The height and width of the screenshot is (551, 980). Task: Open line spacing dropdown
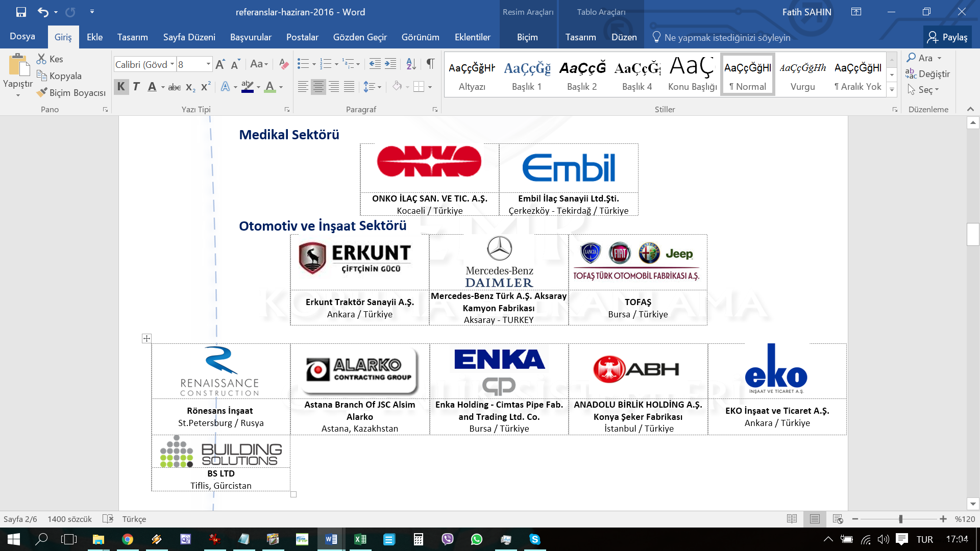click(x=372, y=87)
